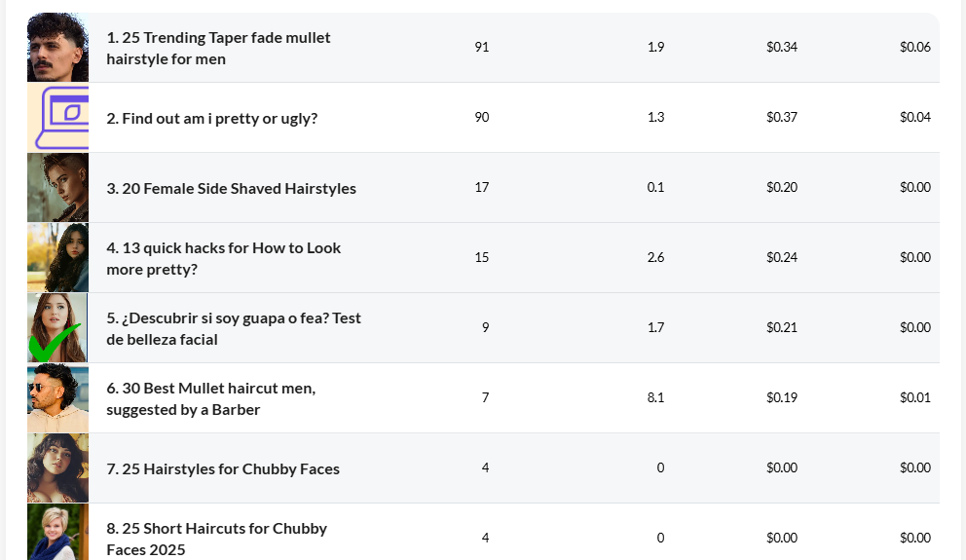The height and width of the screenshot is (560, 966).
Task: Open "25 Trending Taper fade mullet" title link
Action: click(x=218, y=48)
